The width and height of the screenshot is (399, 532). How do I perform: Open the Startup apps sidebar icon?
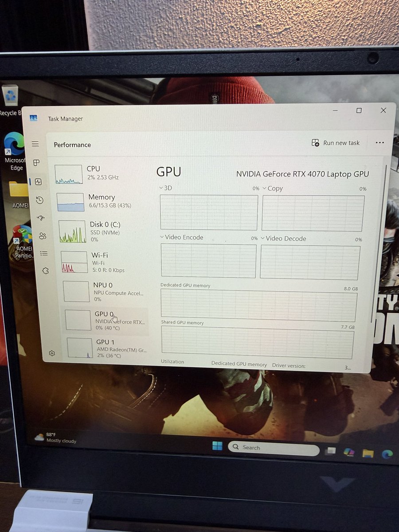(41, 218)
